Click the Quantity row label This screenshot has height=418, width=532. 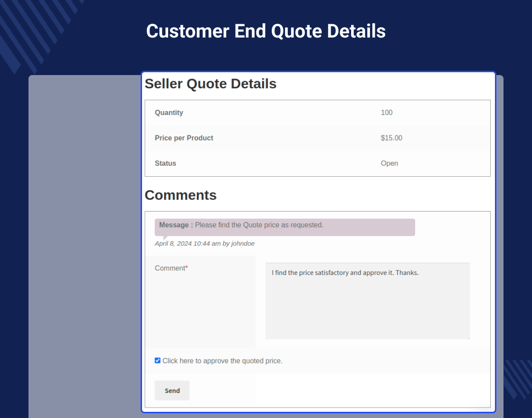click(x=169, y=113)
